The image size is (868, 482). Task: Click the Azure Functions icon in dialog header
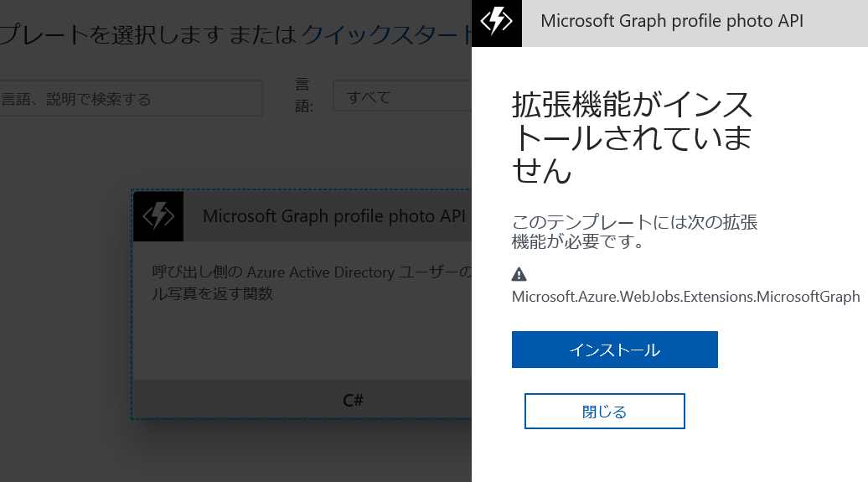point(497,22)
